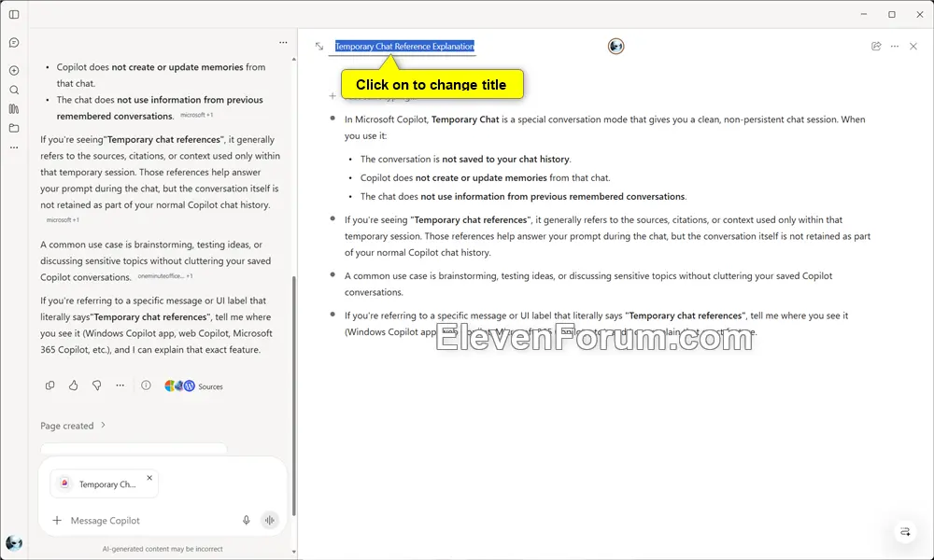Click the 'not saved to your chat history' bullet
Screen dimensions: 934x560
pos(466,159)
